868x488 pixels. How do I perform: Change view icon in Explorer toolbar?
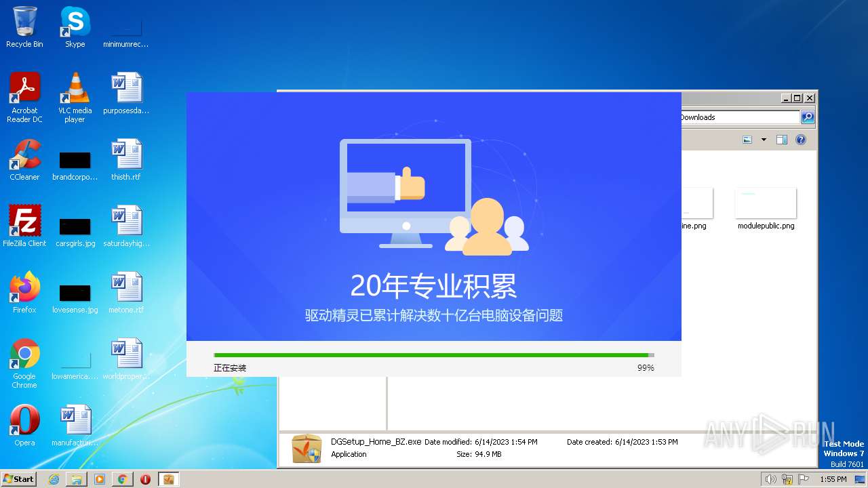coord(747,140)
